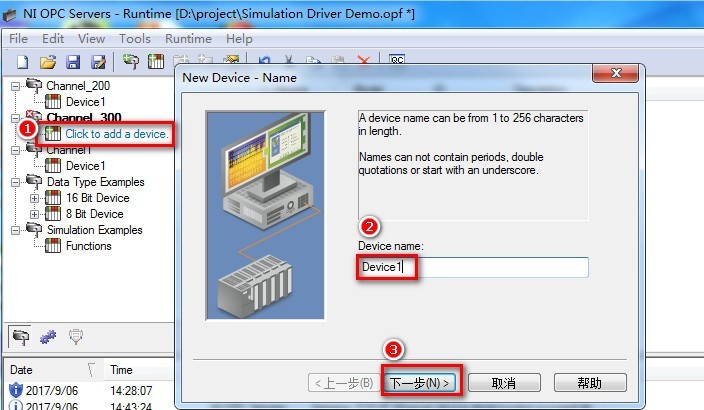Launch the Quick Client QC icon
This screenshot has width=704, height=410.
(397, 59)
